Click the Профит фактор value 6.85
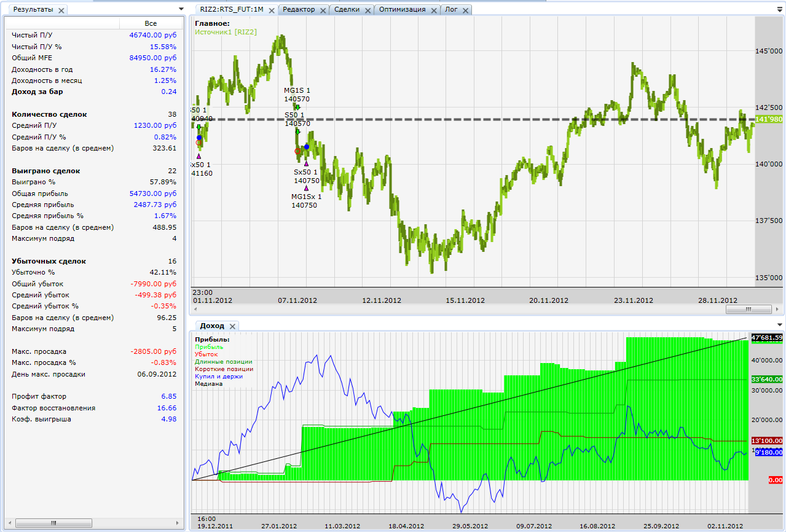The width and height of the screenshot is (786, 532). pos(169,397)
